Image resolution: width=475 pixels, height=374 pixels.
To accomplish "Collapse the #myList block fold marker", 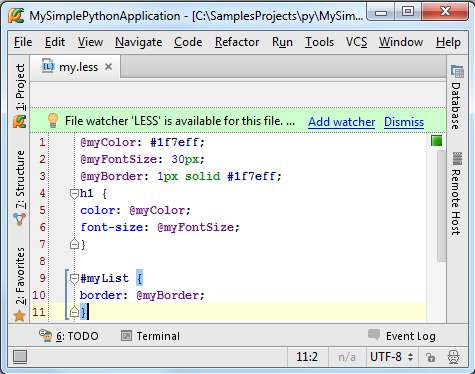I will coord(74,279).
